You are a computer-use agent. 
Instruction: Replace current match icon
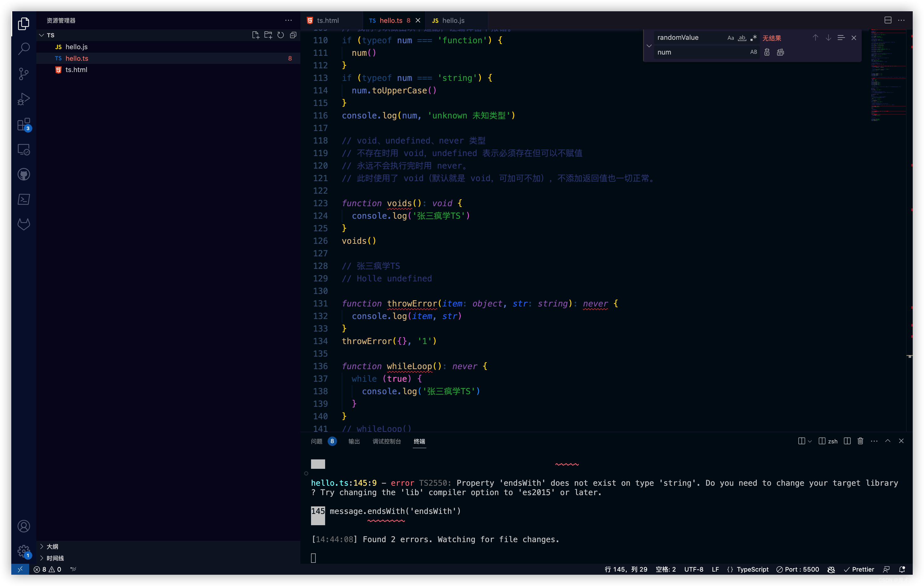[767, 52]
